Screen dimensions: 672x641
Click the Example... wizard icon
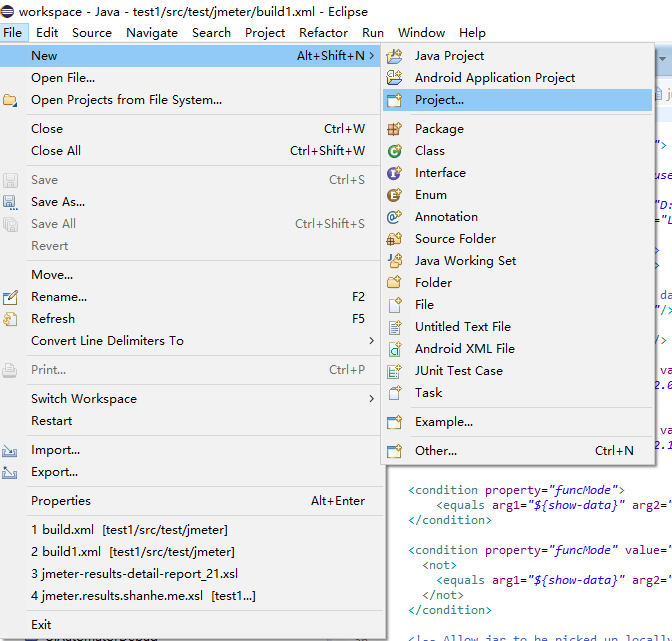394,422
